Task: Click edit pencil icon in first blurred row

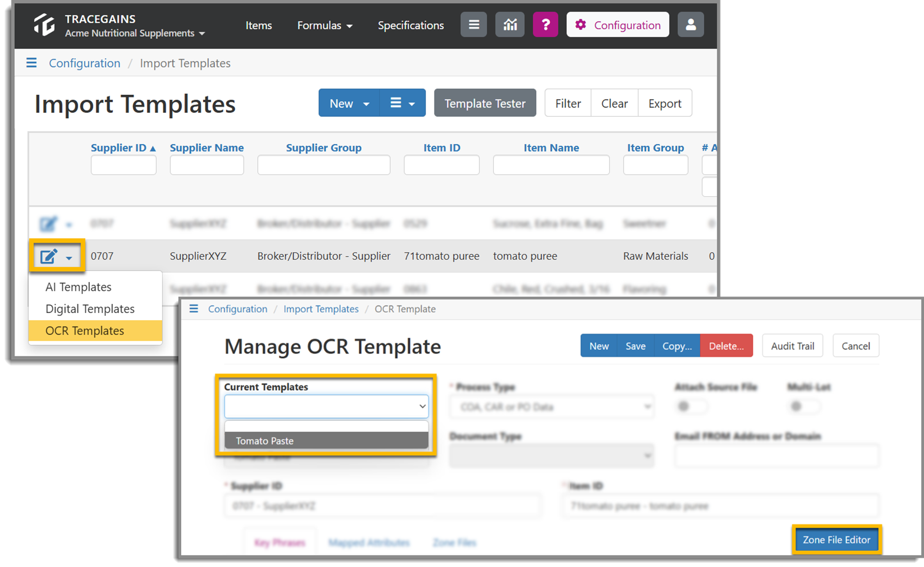Action: (x=49, y=224)
